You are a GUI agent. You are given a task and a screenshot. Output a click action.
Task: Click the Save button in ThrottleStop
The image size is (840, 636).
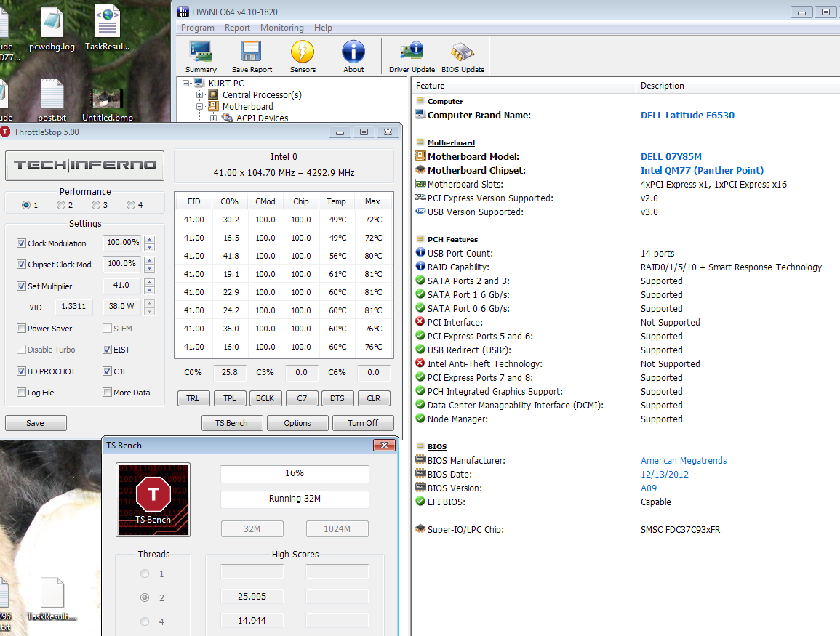36,423
